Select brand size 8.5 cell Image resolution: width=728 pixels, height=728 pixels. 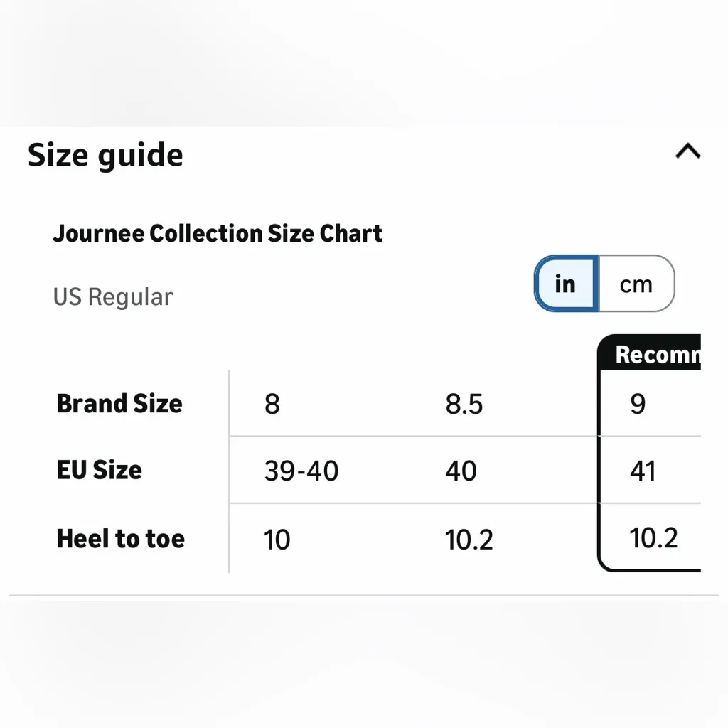pos(464,404)
